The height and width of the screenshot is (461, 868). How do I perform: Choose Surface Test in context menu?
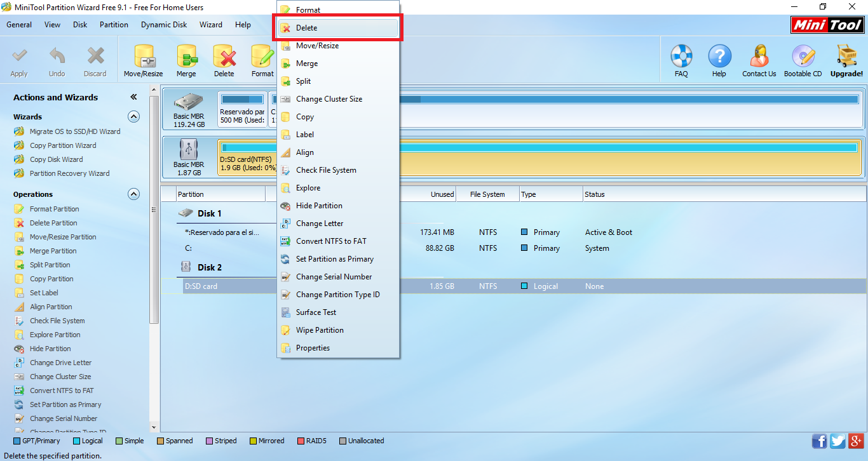coord(338,312)
